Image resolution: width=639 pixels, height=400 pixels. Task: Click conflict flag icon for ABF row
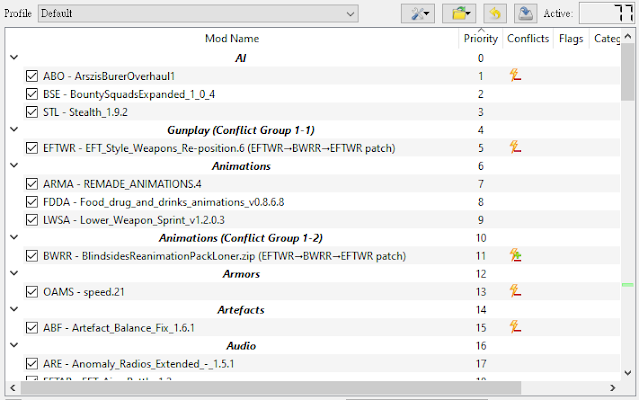click(515, 327)
